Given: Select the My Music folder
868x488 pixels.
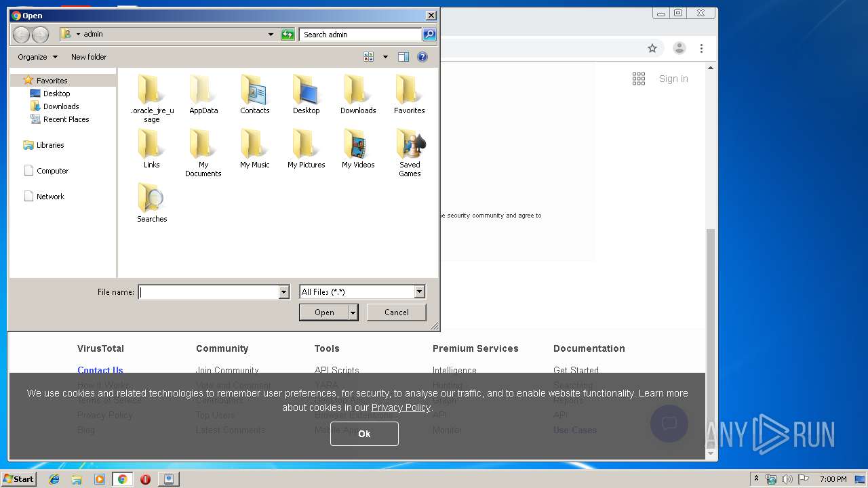Looking at the screenshot, I should 255,148.
